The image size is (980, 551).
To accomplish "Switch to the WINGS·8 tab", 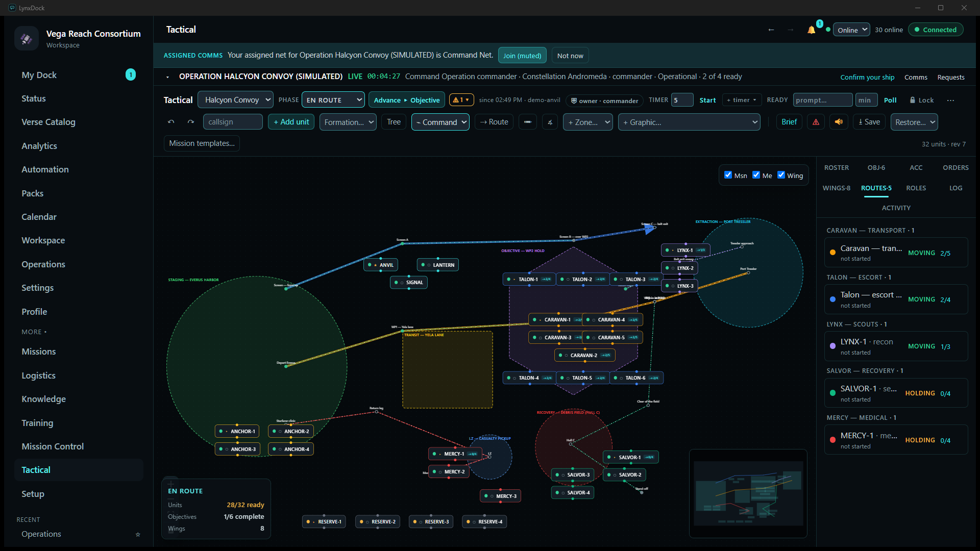I will pyautogui.click(x=837, y=188).
